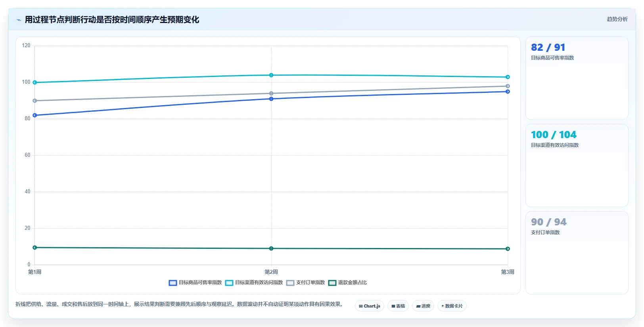Click the cyan line point at 第3周
This screenshot has width=644, height=327.
(x=508, y=77)
